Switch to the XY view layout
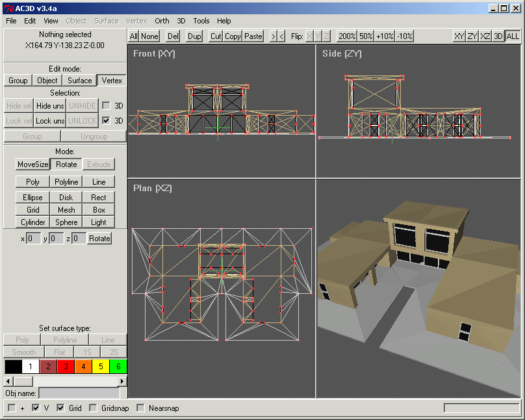The width and height of the screenshot is (525, 420). pos(459,36)
